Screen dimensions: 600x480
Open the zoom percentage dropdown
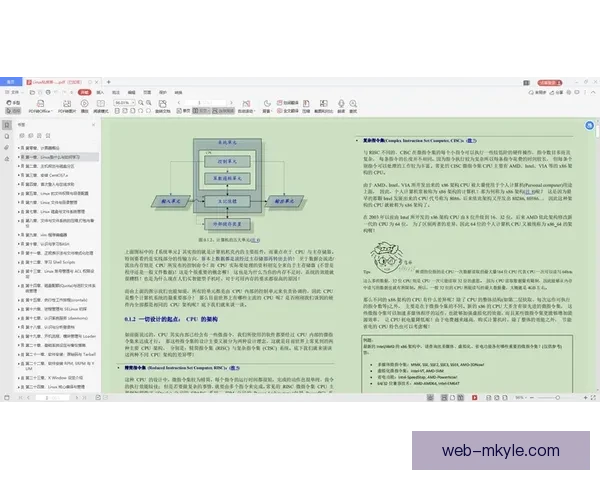[127, 103]
